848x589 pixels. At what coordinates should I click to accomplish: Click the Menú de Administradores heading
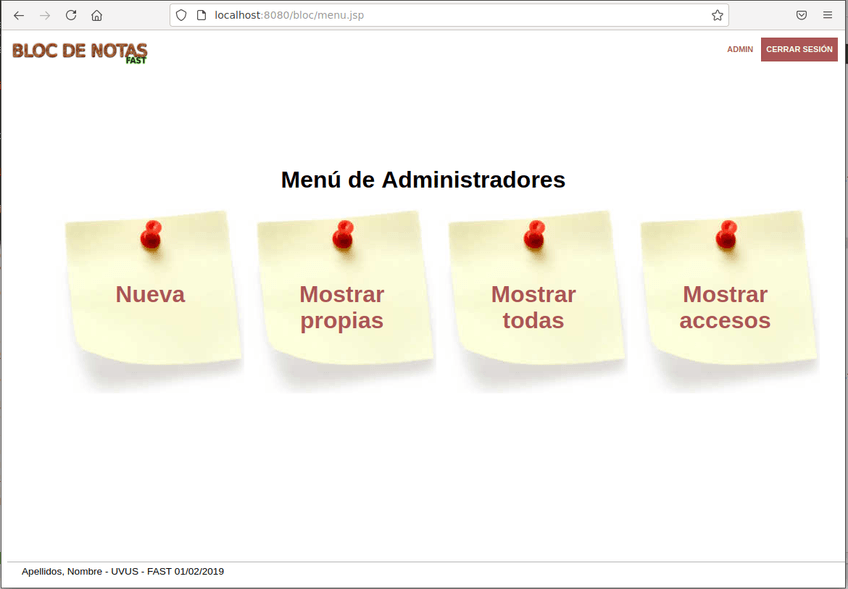coord(423,180)
